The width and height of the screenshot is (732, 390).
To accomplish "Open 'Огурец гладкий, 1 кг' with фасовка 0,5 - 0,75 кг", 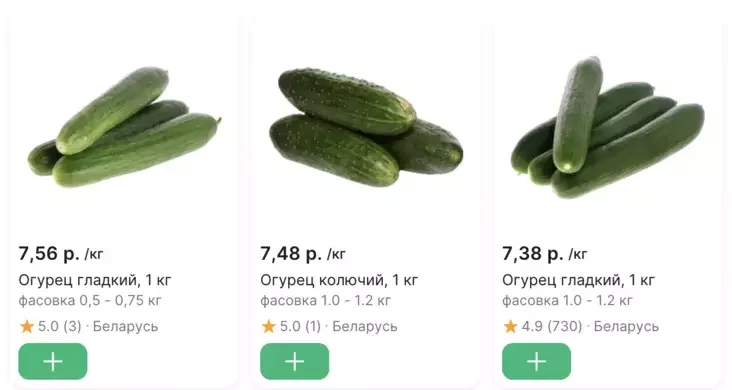I will tap(95, 280).
